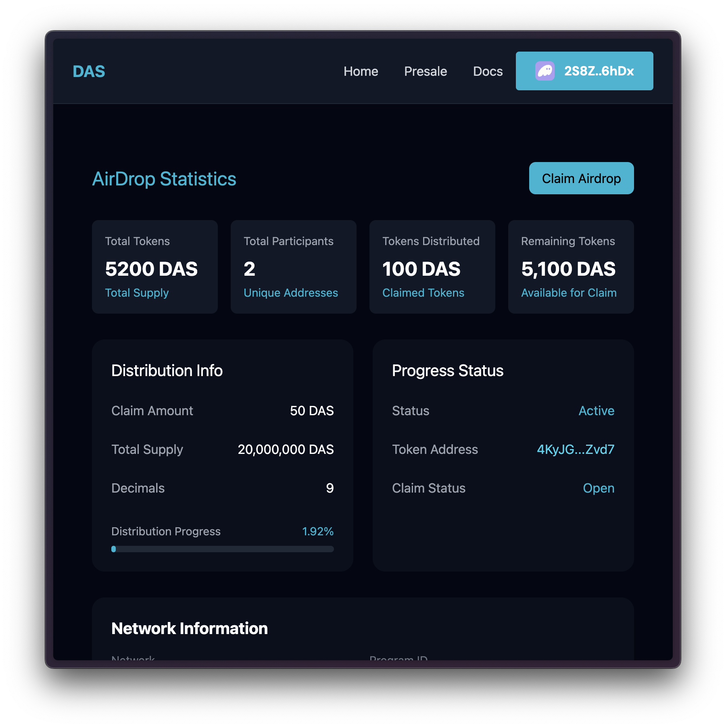Click the 2S8Z..6hDx wallet button
This screenshot has height=728, width=726.
pyautogui.click(x=584, y=71)
